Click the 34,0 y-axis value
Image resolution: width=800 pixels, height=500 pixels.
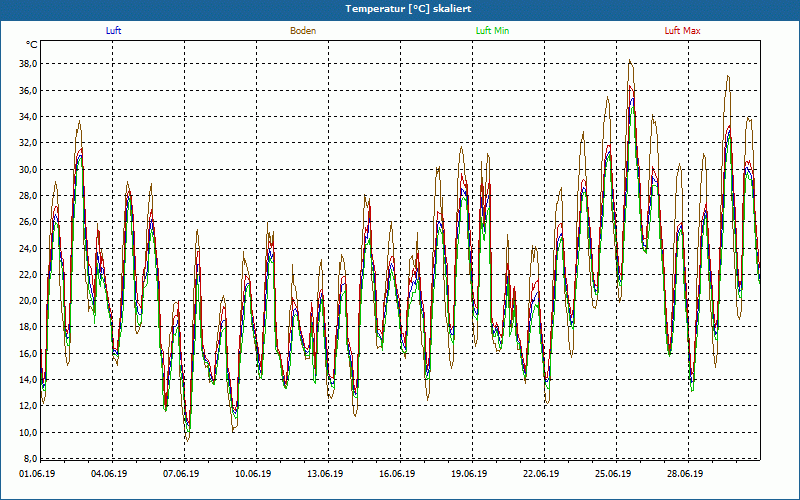click(x=28, y=116)
